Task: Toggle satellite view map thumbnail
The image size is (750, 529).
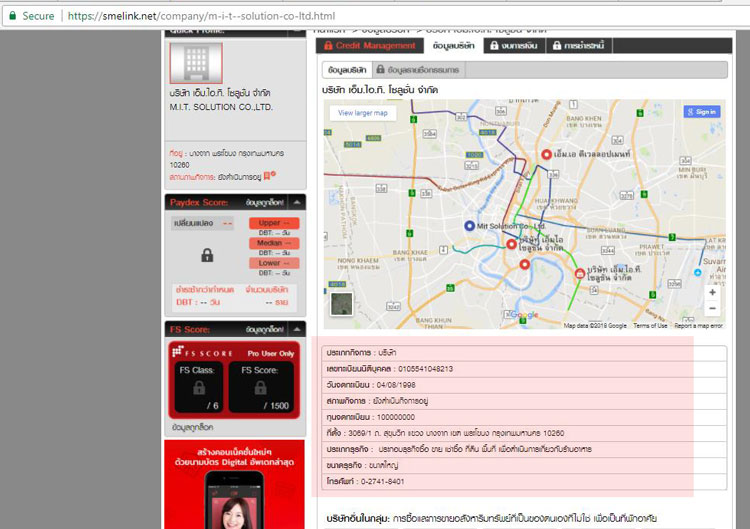Action: [343, 301]
